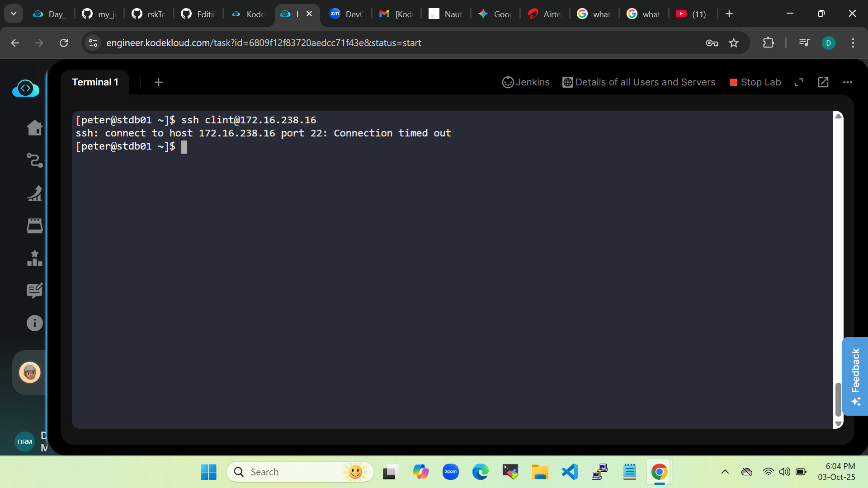Open the review notes sidebar icon
Image resolution: width=868 pixels, height=488 pixels.
34,291
